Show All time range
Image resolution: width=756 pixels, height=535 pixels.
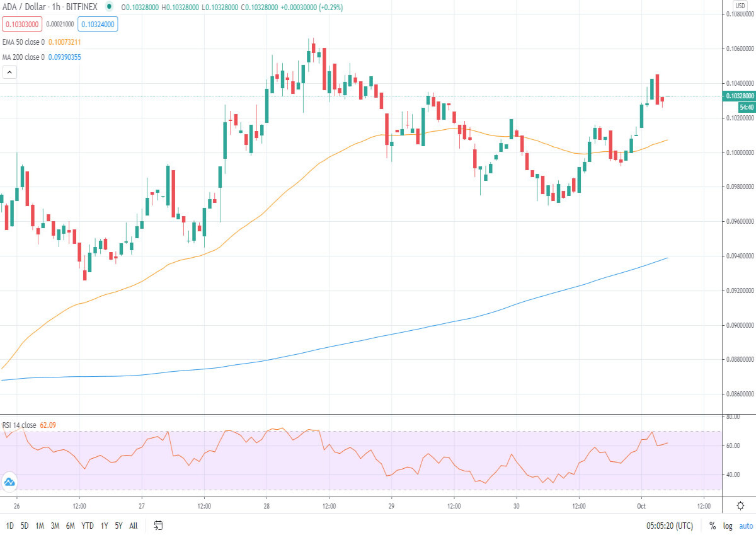tap(133, 526)
